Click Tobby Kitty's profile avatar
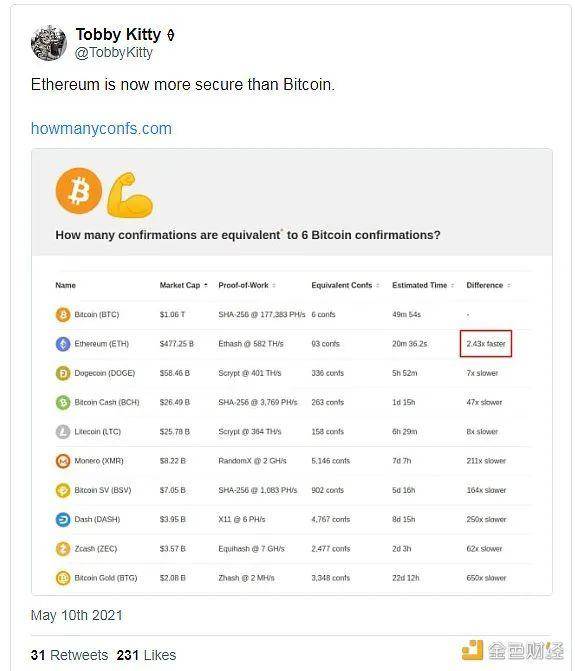Screen dimensions: 575x671 pos(49,43)
